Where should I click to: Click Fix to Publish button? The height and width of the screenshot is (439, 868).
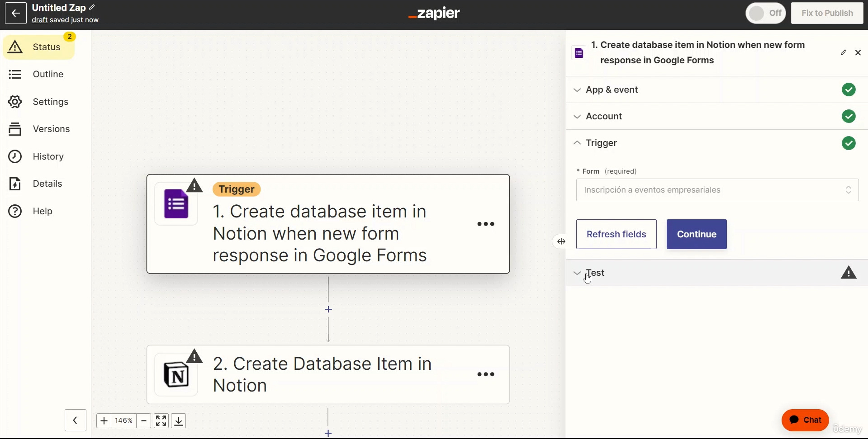(x=827, y=13)
